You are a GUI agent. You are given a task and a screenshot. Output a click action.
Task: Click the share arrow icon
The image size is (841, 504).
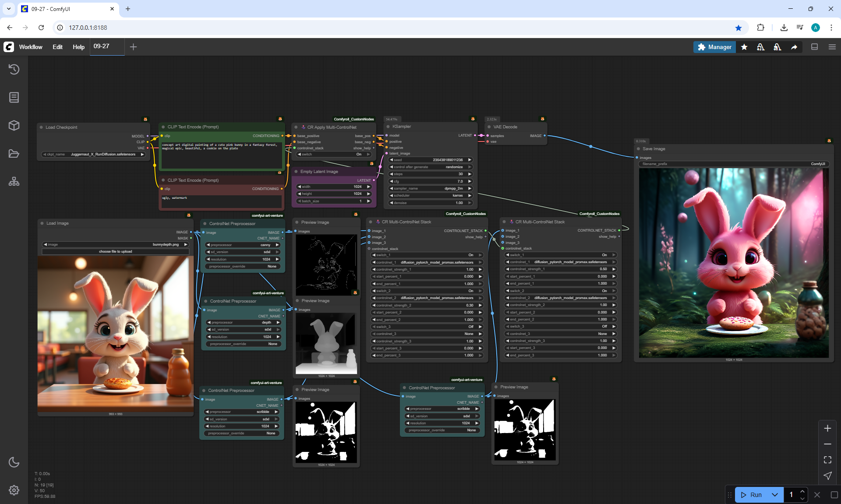coord(794,47)
